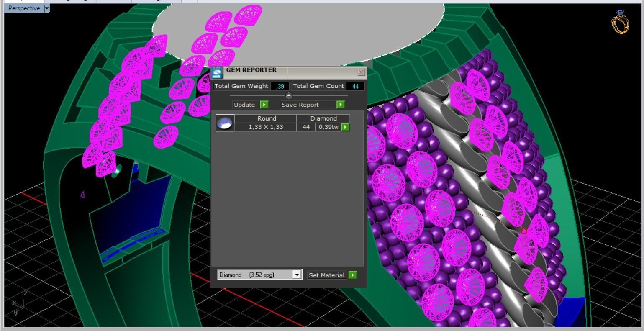Click the "0,39tw" weight cell
This screenshot has height=331, width=644.
click(328, 127)
